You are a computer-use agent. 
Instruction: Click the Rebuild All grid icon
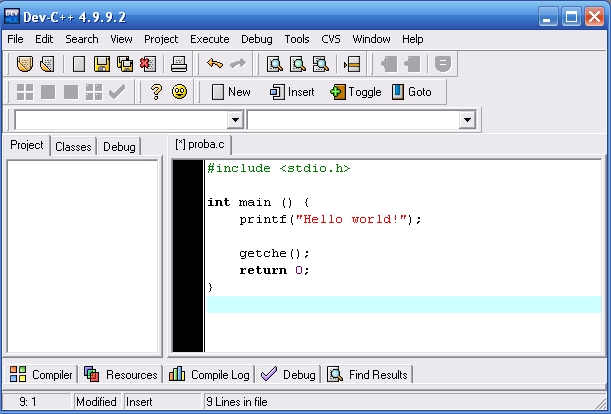pos(94,92)
